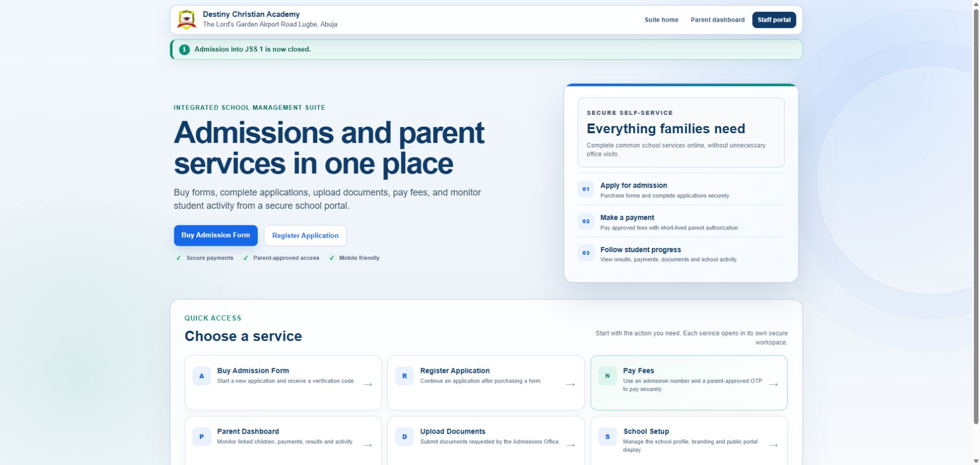Select the Register Application service card title

(x=455, y=371)
